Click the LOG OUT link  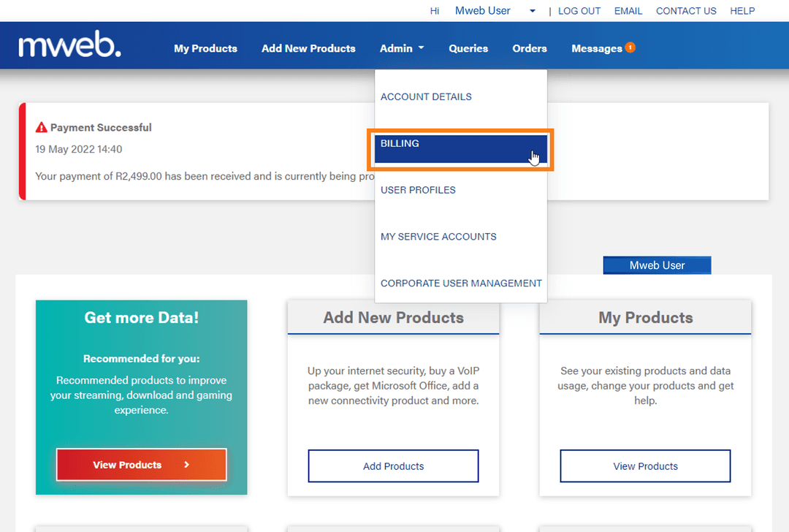click(x=579, y=11)
